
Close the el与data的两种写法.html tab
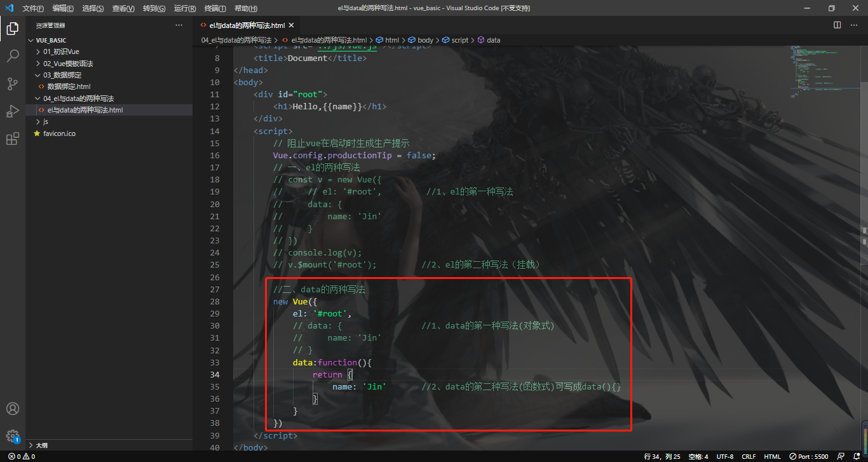(291, 25)
